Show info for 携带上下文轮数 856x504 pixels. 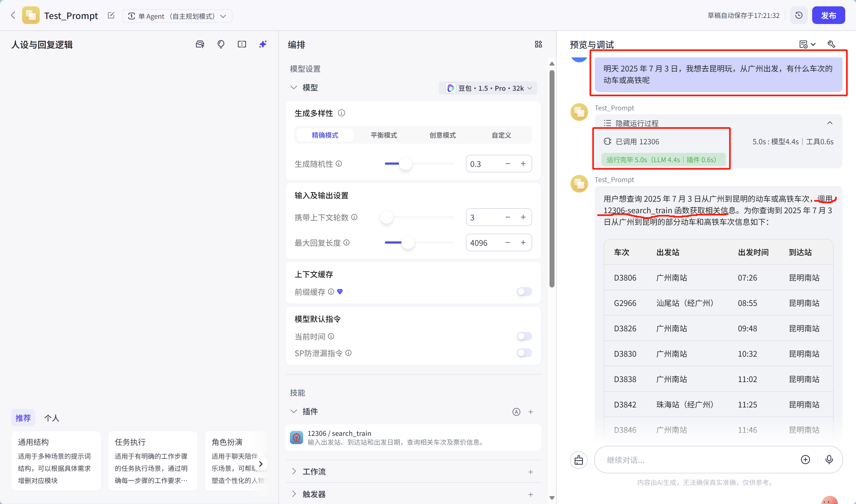(354, 217)
